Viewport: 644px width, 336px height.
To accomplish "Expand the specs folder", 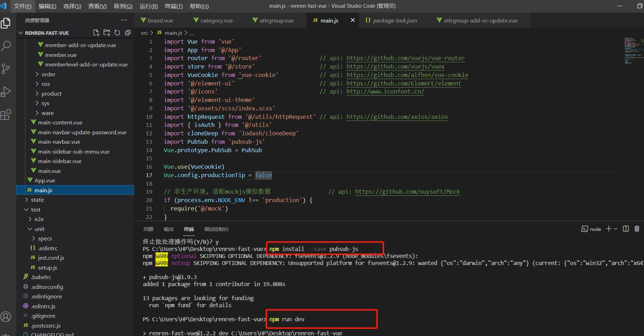I will click(75, 238).
